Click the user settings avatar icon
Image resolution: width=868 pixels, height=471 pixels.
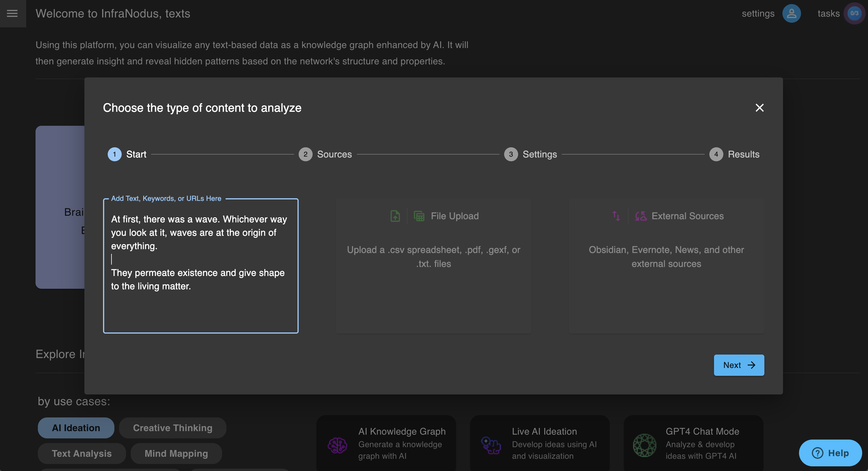pyautogui.click(x=791, y=13)
